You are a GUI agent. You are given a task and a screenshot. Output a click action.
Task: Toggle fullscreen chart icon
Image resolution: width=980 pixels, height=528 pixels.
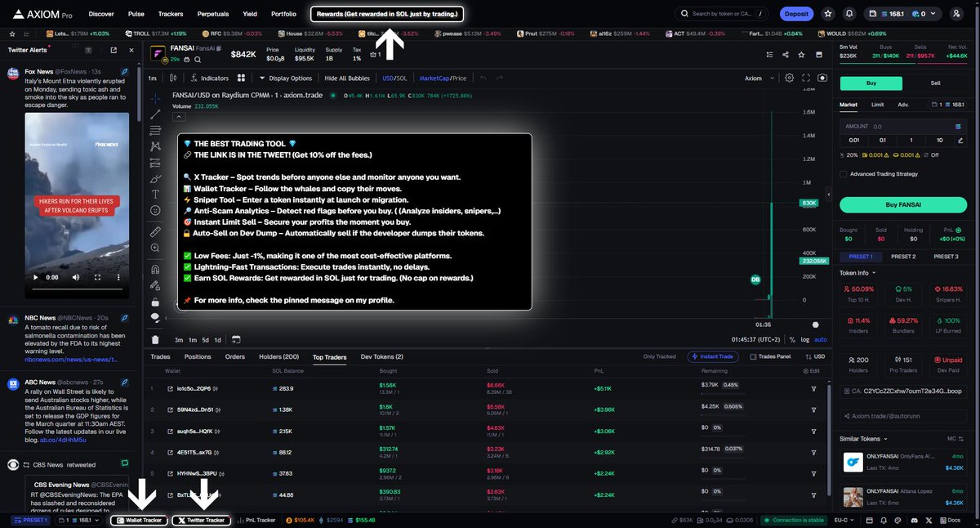tap(806, 78)
